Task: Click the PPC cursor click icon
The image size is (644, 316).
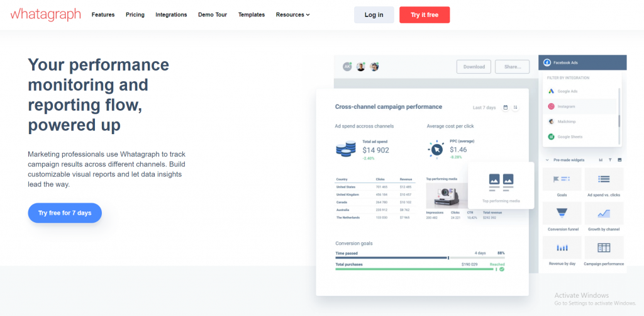Action: (x=436, y=150)
